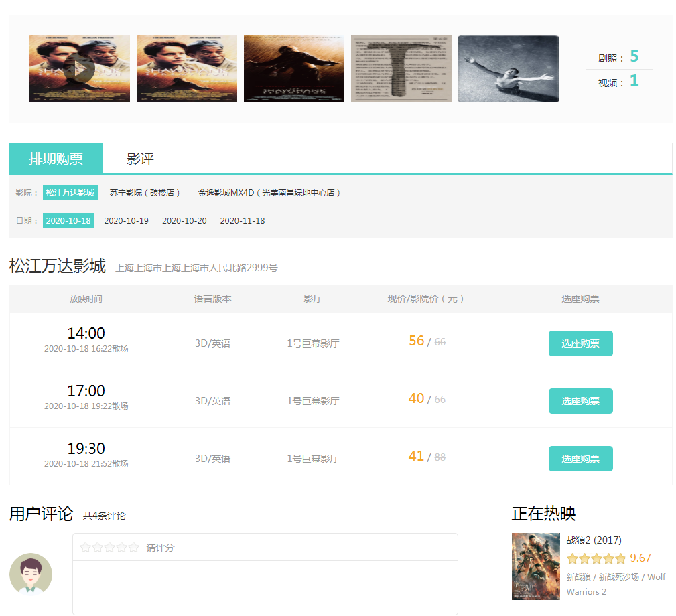Click the user avatar icon
The height and width of the screenshot is (616, 676).
tap(31, 574)
